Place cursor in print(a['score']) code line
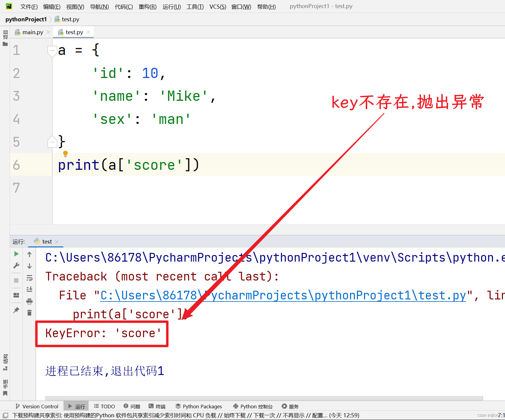Image resolution: width=505 pixels, height=420 pixels. point(129,165)
